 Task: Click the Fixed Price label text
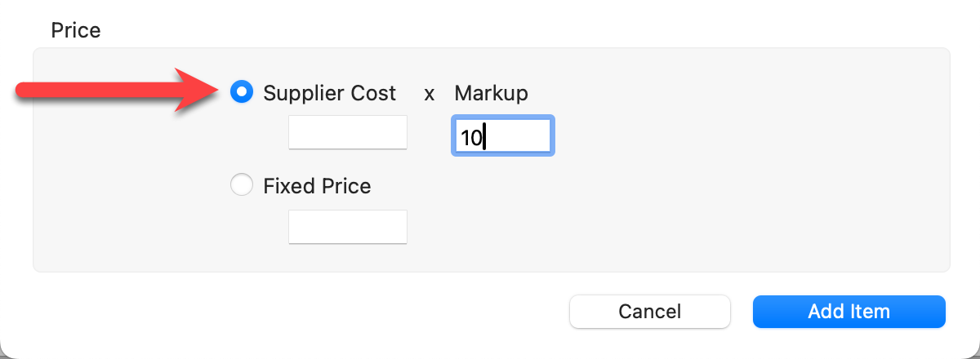coord(317,186)
